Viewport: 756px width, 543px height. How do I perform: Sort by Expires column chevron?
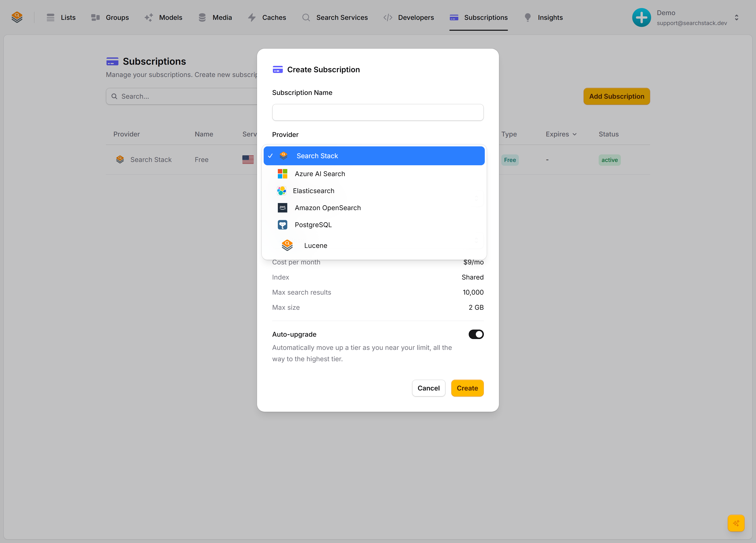pyautogui.click(x=574, y=134)
